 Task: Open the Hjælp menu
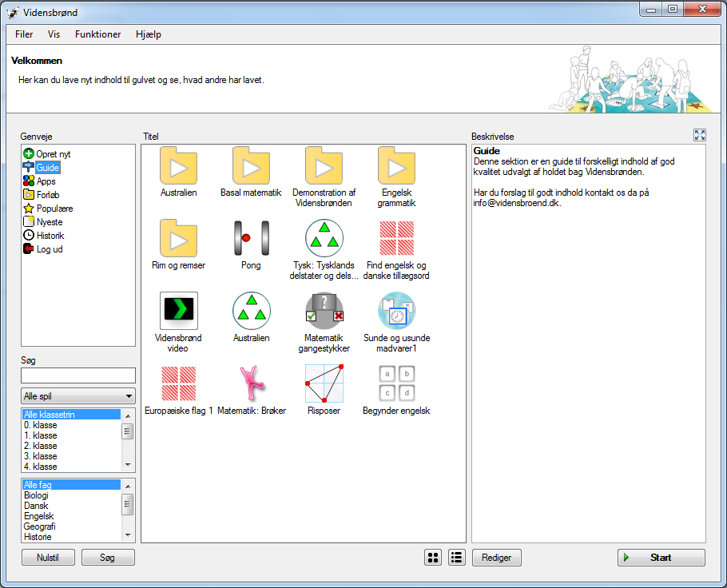pos(149,34)
